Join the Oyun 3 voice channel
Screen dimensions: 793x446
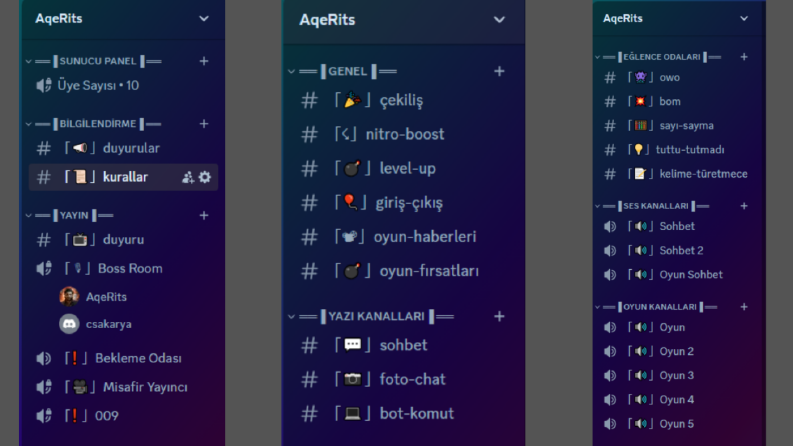tap(679, 376)
